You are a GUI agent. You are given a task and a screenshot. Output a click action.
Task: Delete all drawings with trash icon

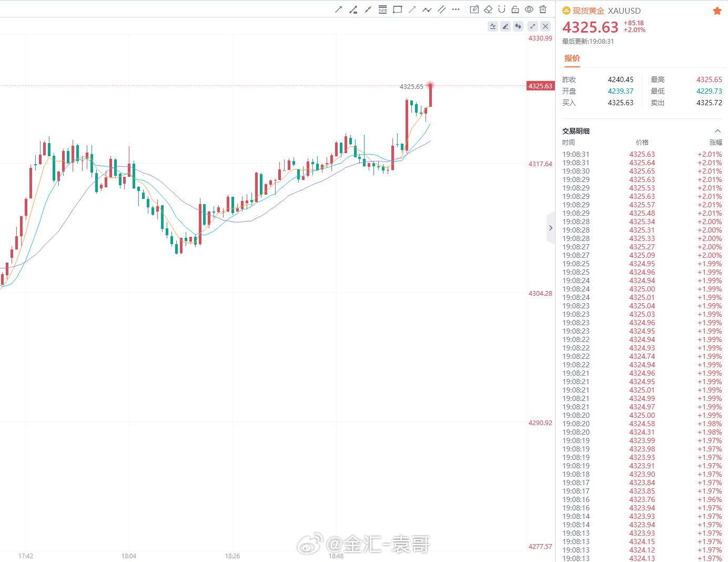coord(543,9)
